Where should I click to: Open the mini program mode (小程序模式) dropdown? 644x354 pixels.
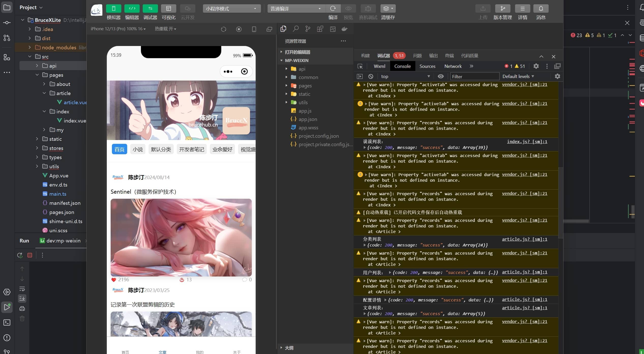point(232,9)
